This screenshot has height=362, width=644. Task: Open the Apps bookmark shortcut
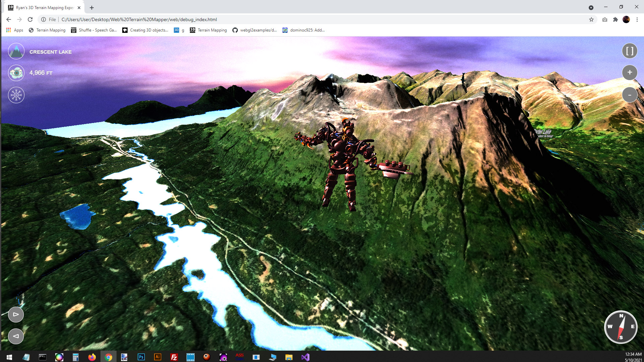14,30
